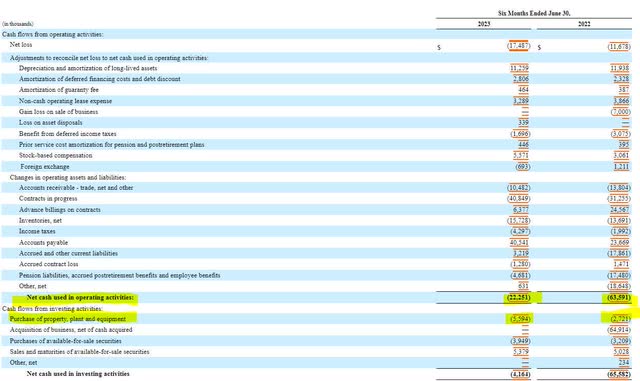Click "Acquisition of business, net of cash acquired"
The height and width of the screenshot is (381, 640).
tap(71, 330)
